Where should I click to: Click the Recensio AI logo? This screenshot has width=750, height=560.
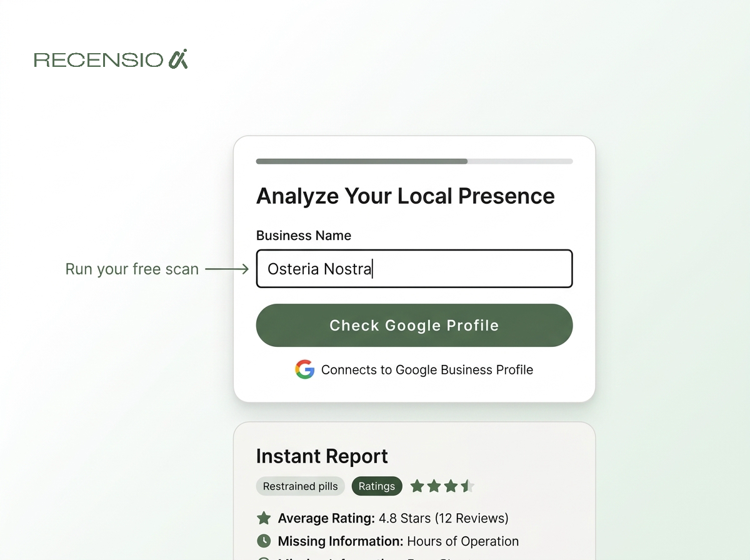click(111, 59)
